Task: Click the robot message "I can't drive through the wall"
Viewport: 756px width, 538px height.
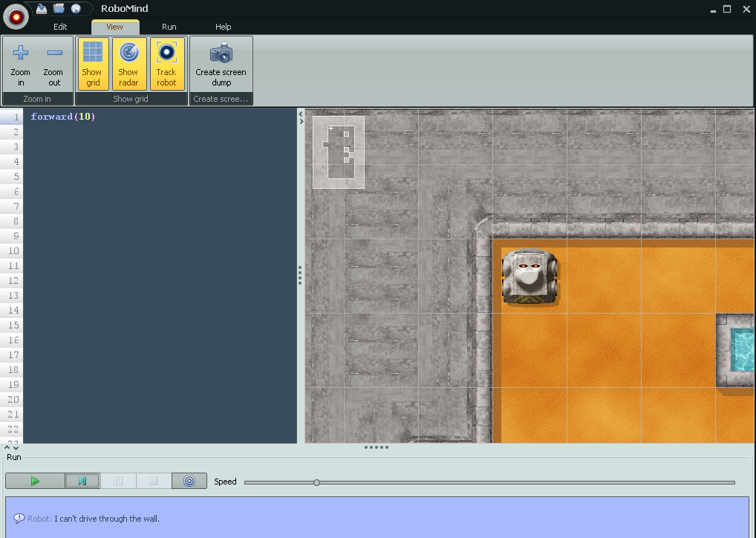Action: tap(106, 519)
